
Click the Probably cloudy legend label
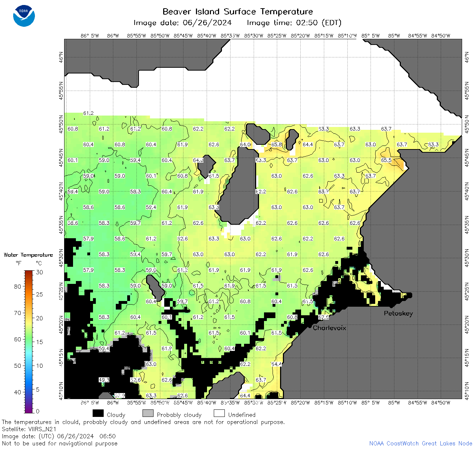pos(179,415)
